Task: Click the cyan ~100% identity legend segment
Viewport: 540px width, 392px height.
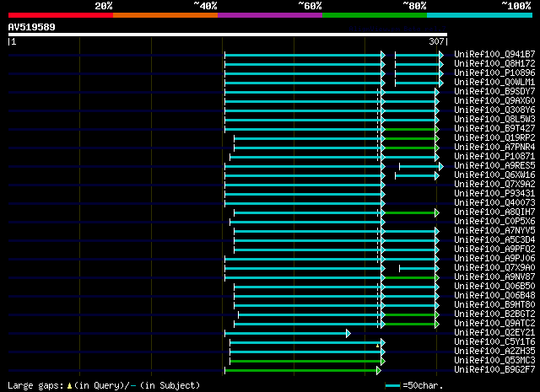Action: pos(480,15)
